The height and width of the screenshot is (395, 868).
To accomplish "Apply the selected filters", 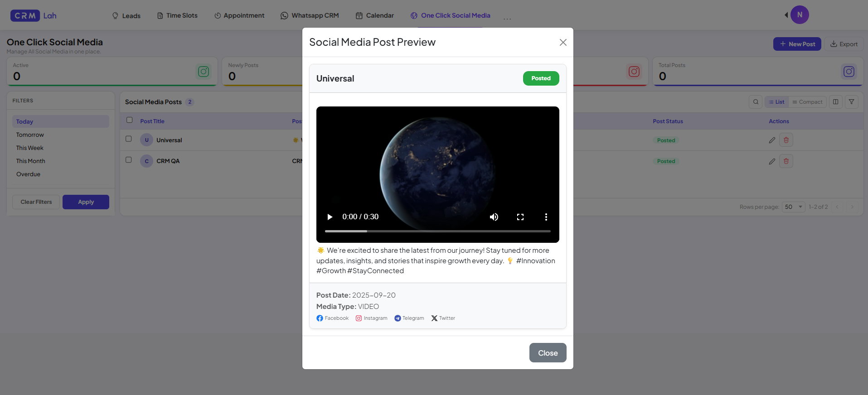I will (86, 202).
